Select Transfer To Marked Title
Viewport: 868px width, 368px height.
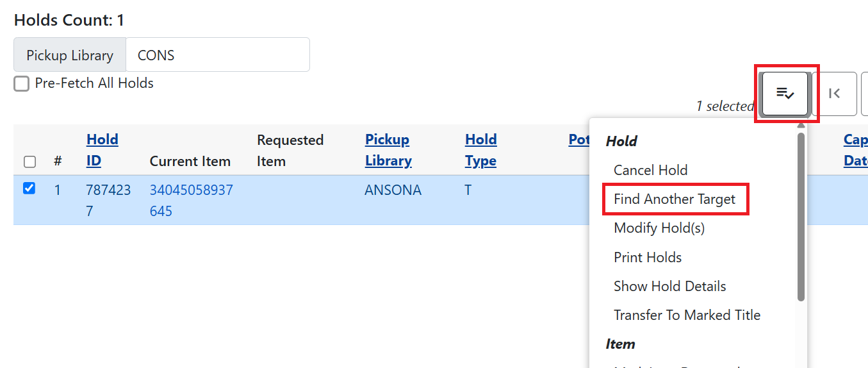(x=687, y=315)
